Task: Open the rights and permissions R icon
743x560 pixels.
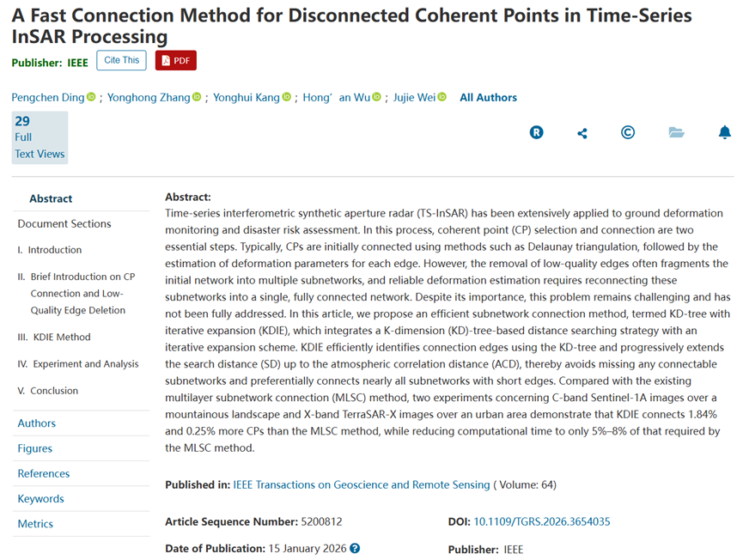Action: click(536, 132)
